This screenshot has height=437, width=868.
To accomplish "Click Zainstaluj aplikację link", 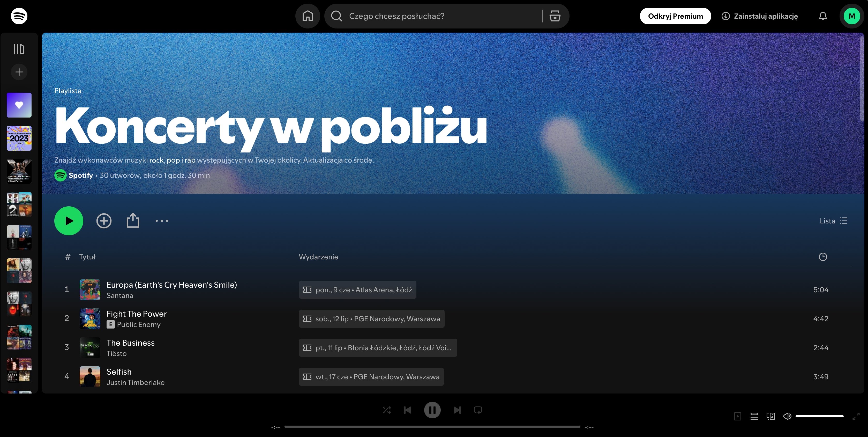I will 759,16.
